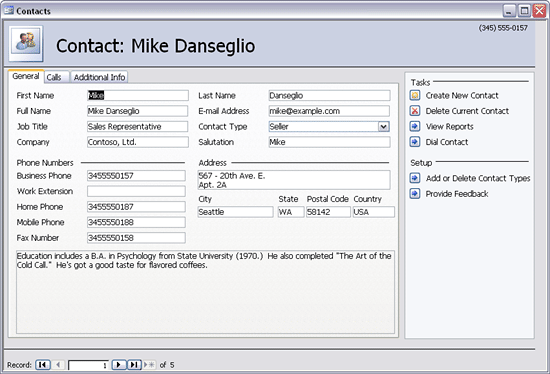Click the notes box about Education
The image size is (550, 374).
205,292
